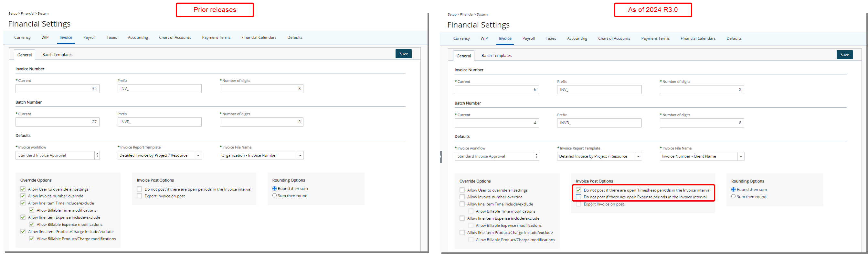Screen dimensions: 868x254
Task: Click the Current invoice number input field
Action: 57,88
